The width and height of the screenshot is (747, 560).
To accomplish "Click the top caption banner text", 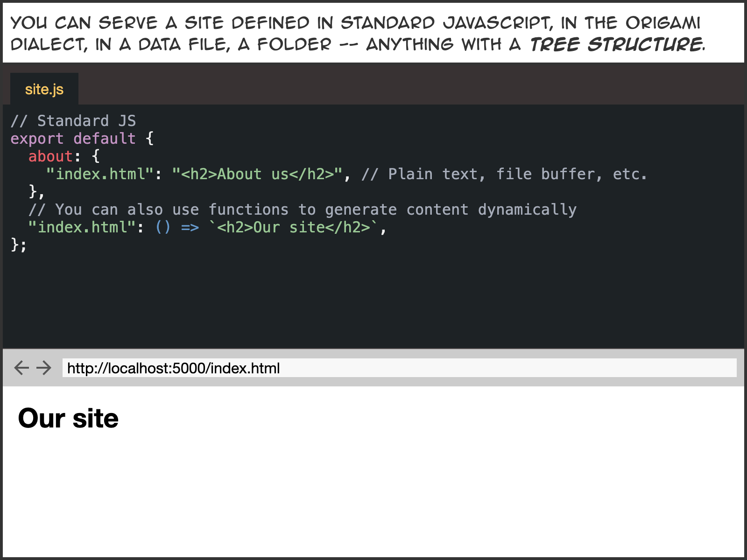I will 355,33.
